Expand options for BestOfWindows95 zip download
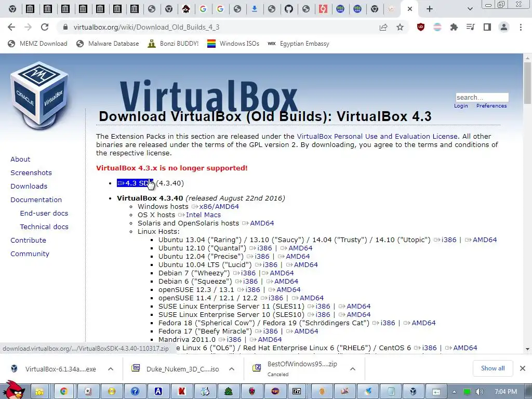Screen dimensions: 532x399 (353, 369)
